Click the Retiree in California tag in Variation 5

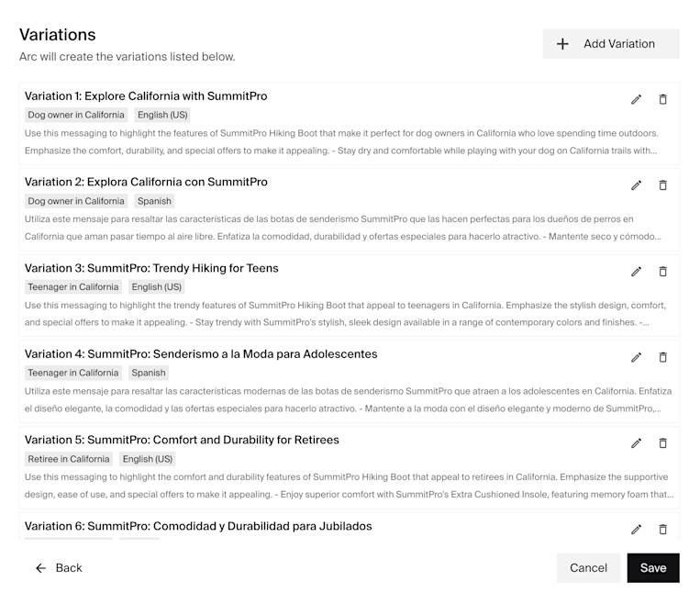click(68, 459)
